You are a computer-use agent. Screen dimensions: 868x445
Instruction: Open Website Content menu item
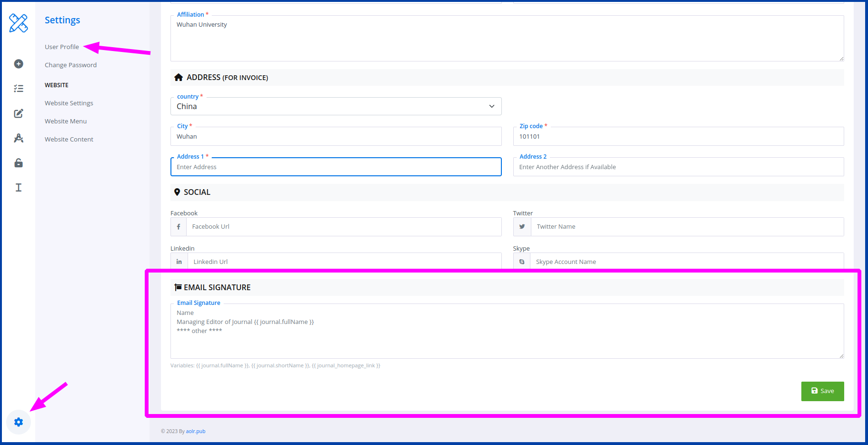click(69, 139)
